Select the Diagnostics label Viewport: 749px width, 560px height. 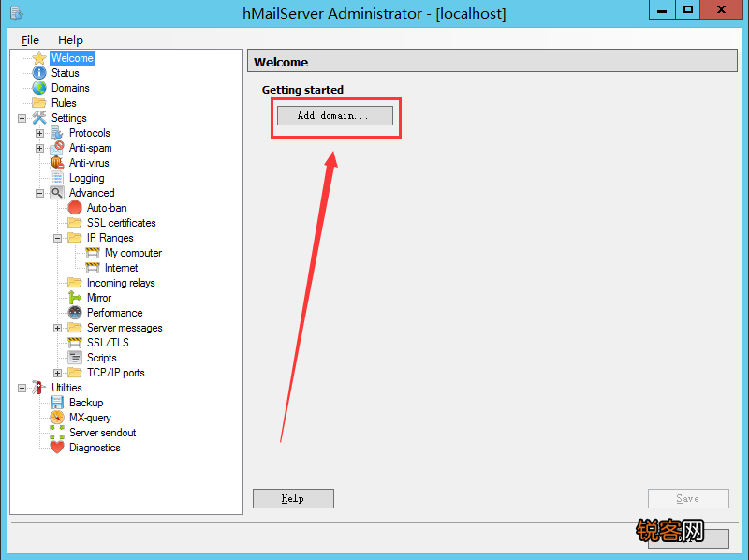95,448
